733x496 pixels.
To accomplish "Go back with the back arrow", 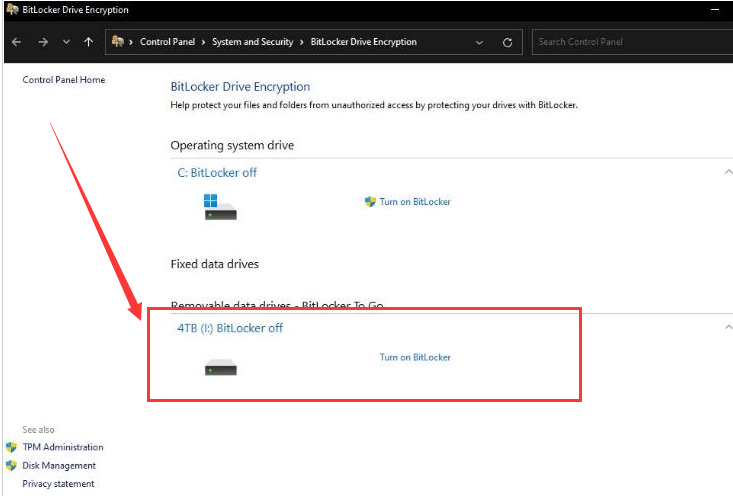I will click(x=16, y=42).
